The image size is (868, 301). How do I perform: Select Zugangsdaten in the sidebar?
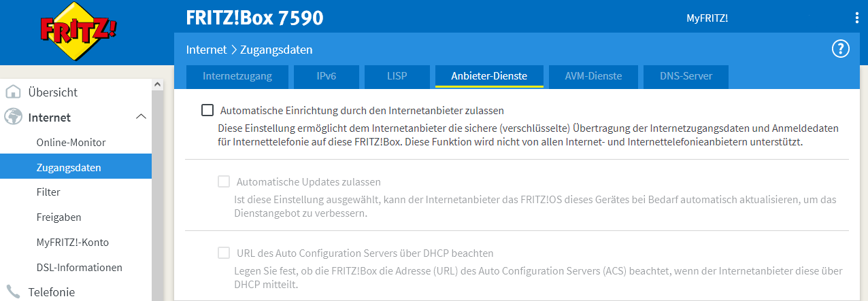pyautogui.click(x=76, y=167)
